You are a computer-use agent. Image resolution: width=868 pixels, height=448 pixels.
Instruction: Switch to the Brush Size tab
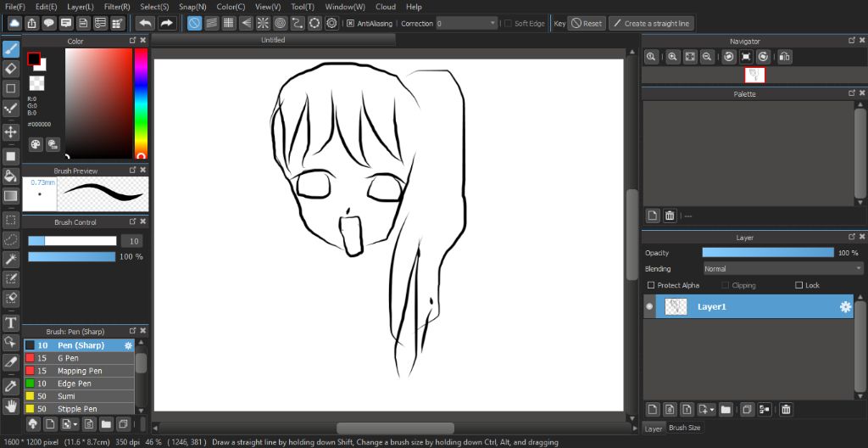[685, 428]
